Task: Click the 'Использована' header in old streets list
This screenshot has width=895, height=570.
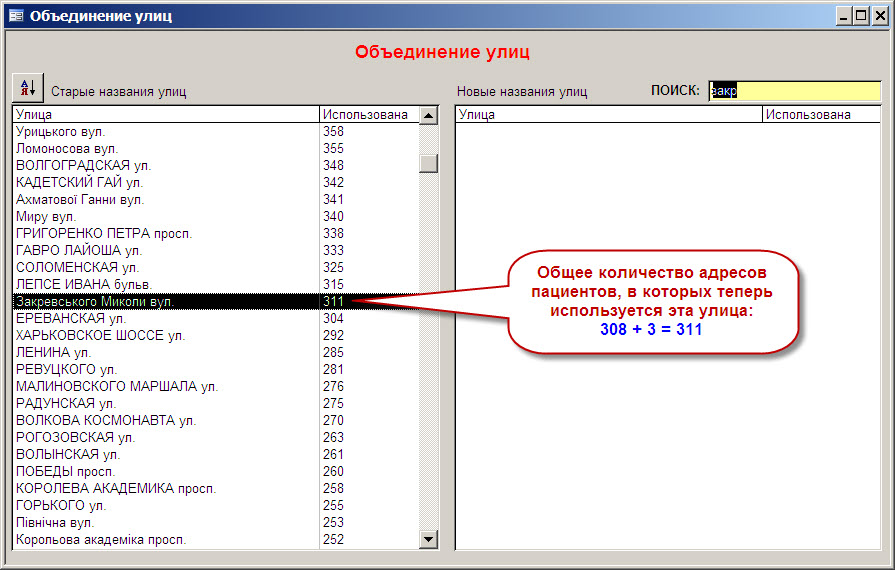Action: point(369,114)
